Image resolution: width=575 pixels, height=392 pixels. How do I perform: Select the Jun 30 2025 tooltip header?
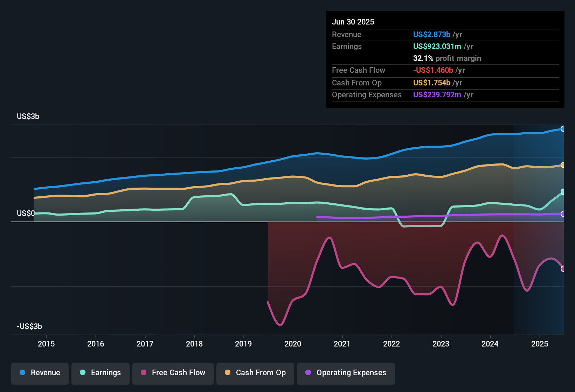tap(353, 22)
